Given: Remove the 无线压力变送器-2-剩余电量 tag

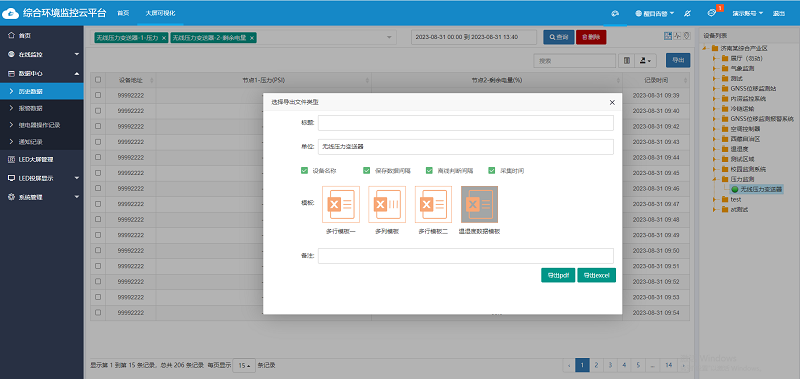Looking at the screenshot, I should point(252,38).
